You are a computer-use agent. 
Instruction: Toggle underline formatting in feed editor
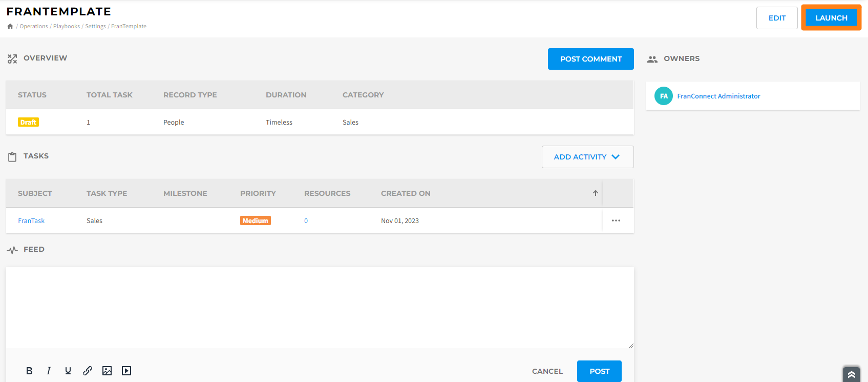[68, 371]
